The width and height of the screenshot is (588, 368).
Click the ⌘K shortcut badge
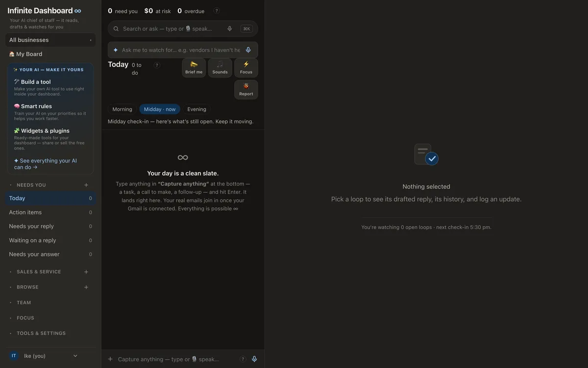(247, 28)
